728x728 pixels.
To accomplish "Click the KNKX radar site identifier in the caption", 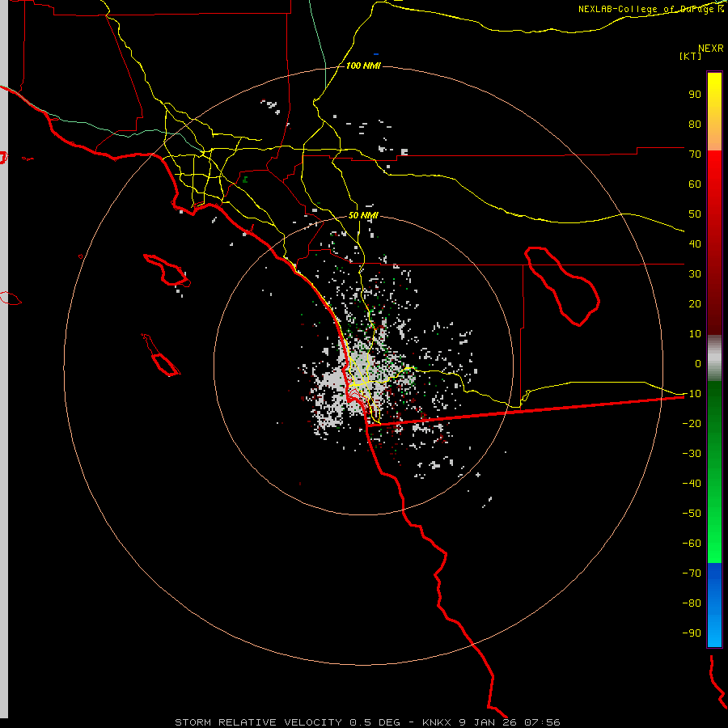I will [438, 722].
